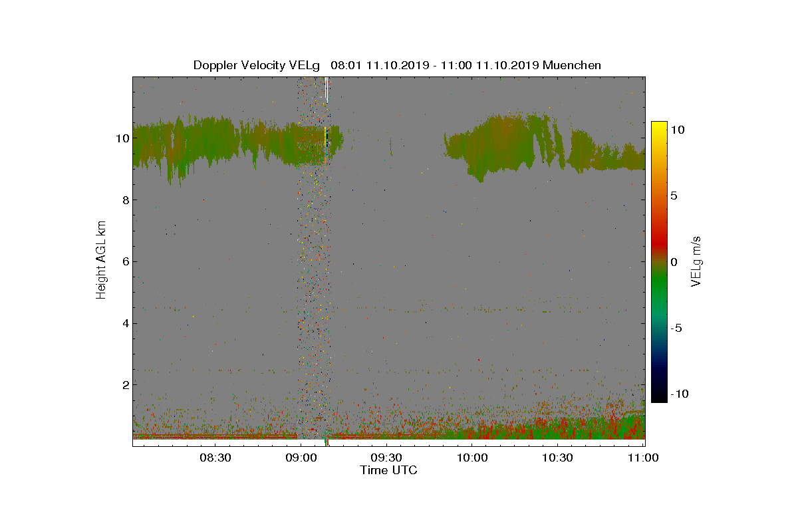This screenshot has height=532, width=798.
Task: Click the height tick label 8
Action: tap(126, 199)
